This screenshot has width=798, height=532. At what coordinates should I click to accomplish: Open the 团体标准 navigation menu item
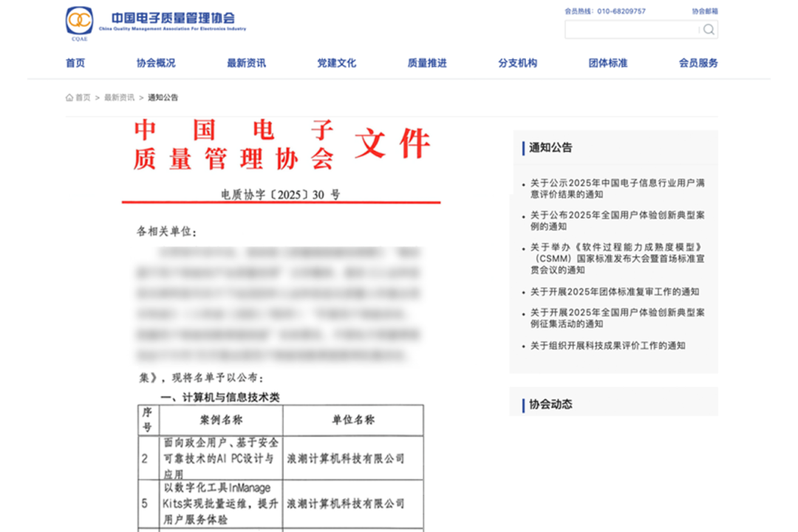click(x=607, y=64)
